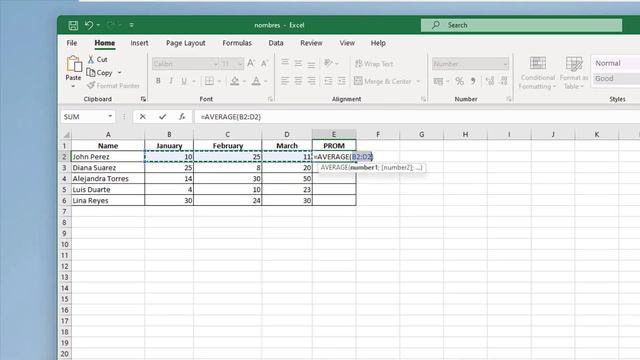Click Center alignment icon
Image resolution: width=640 pixels, height=360 pixels.
coord(298,81)
